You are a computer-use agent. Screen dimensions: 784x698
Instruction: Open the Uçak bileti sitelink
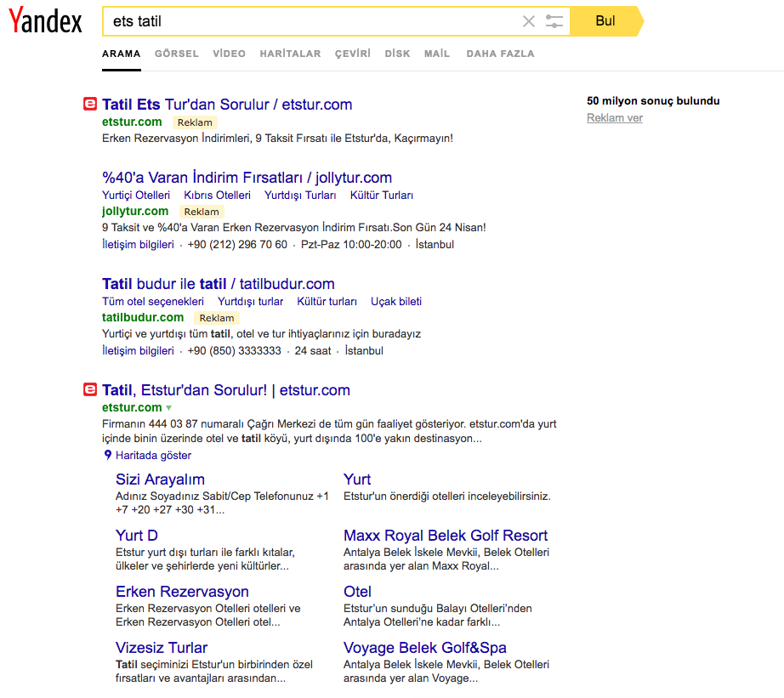(396, 302)
